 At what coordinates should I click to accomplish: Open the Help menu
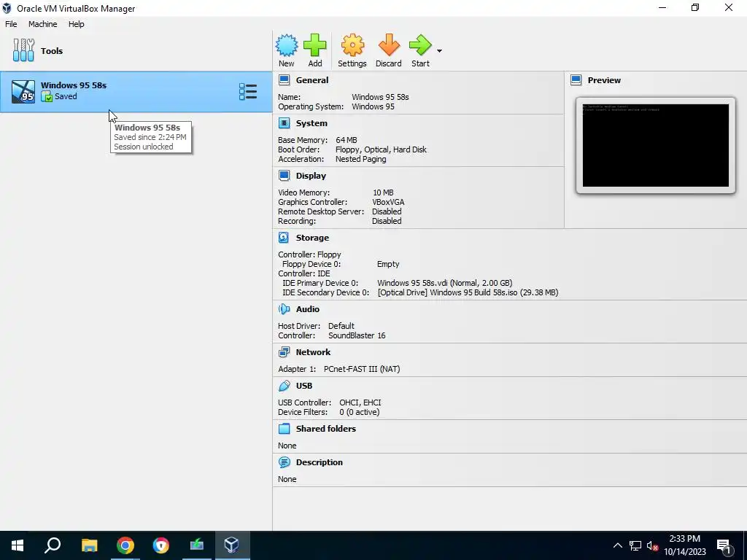(x=76, y=24)
